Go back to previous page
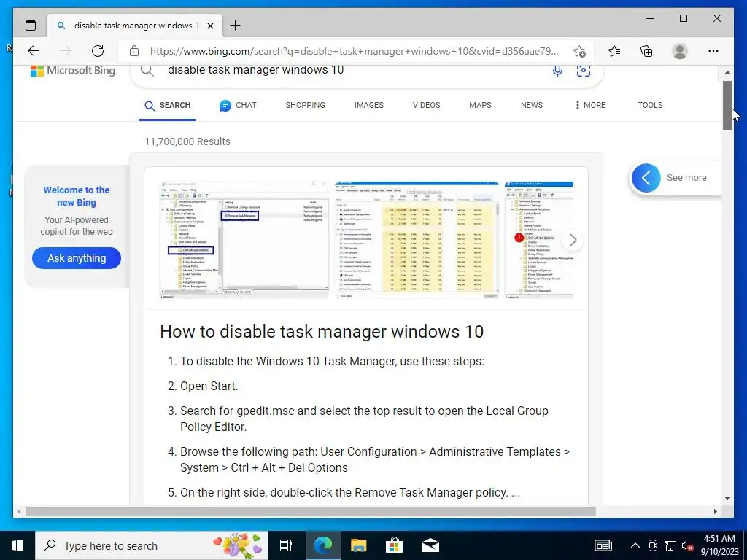 click(x=34, y=51)
